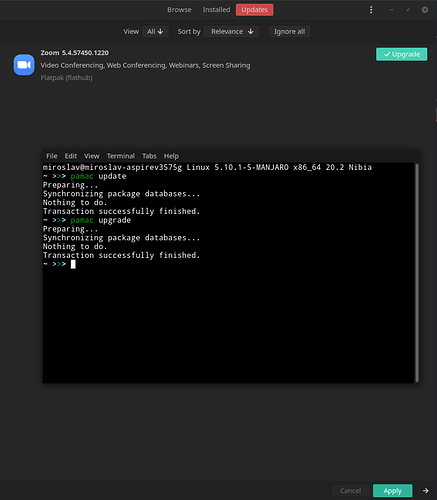Open the Sort by Relevance dropdown
The image size is (437, 500).
(231, 32)
